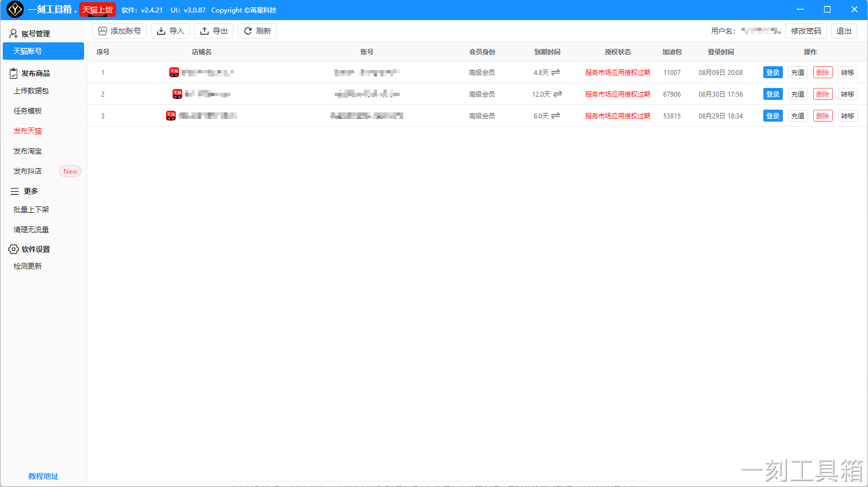868x487 pixels.
Task: Click 转移 for row 2 account
Action: click(x=848, y=94)
